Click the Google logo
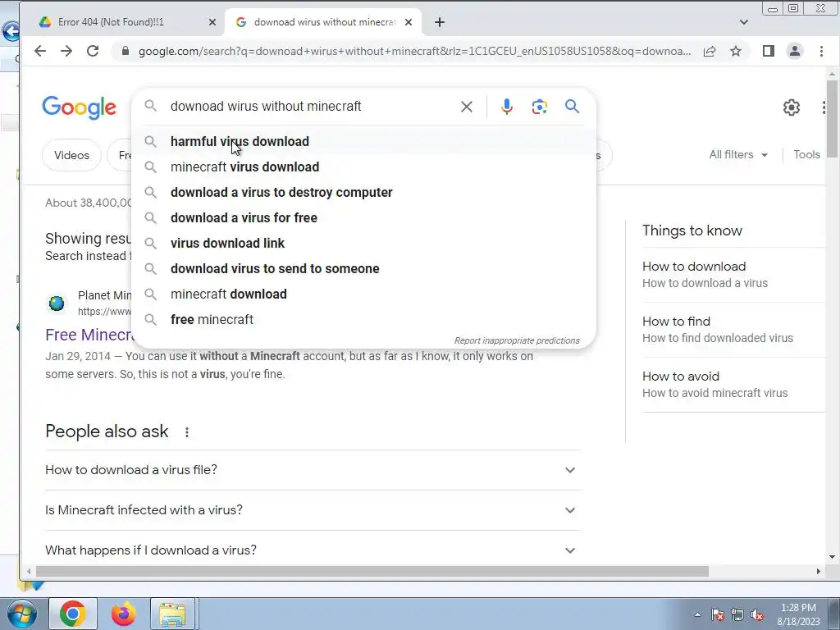This screenshot has width=840, height=630. click(x=80, y=107)
